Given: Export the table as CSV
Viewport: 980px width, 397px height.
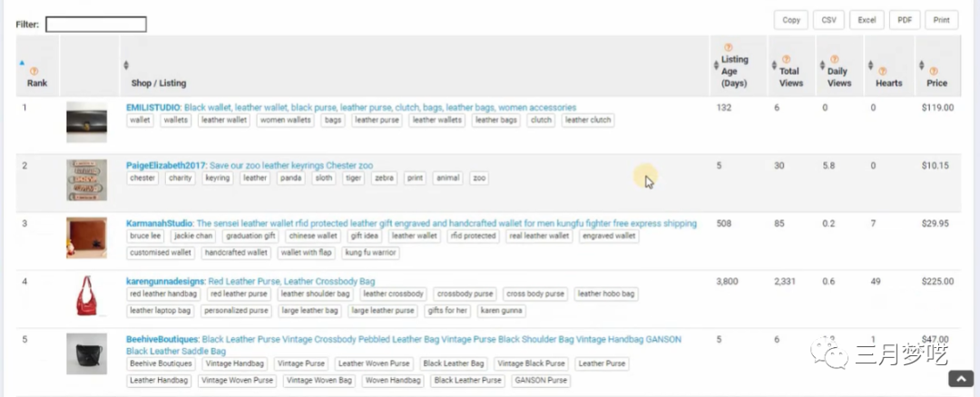Looking at the screenshot, I should click(x=828, y=20).
